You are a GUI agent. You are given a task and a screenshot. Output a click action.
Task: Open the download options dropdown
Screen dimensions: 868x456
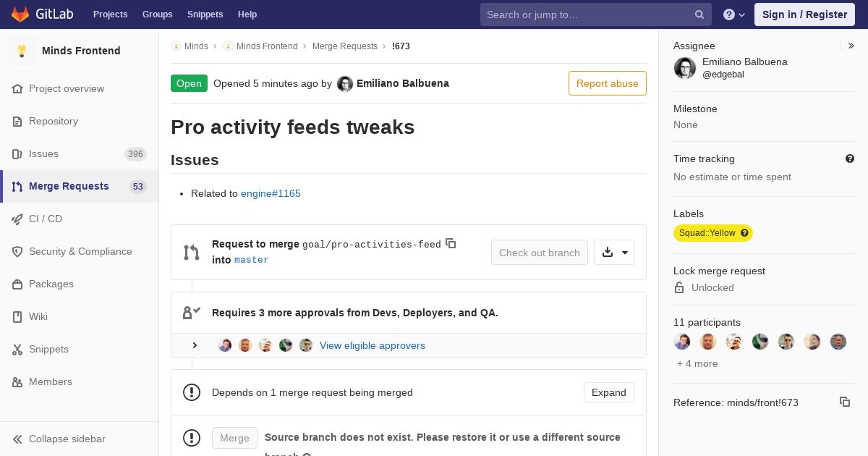click(614, 252)
